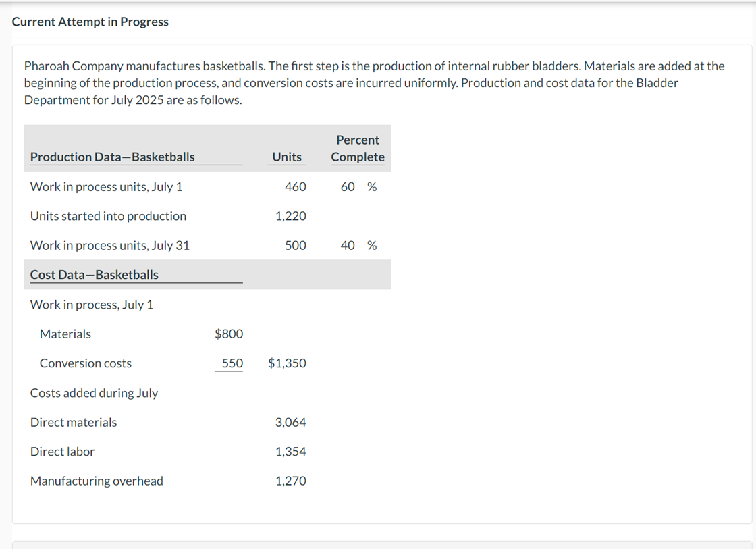
Task: Select the direct materials value 3,064
Action: tap(290, 423)
